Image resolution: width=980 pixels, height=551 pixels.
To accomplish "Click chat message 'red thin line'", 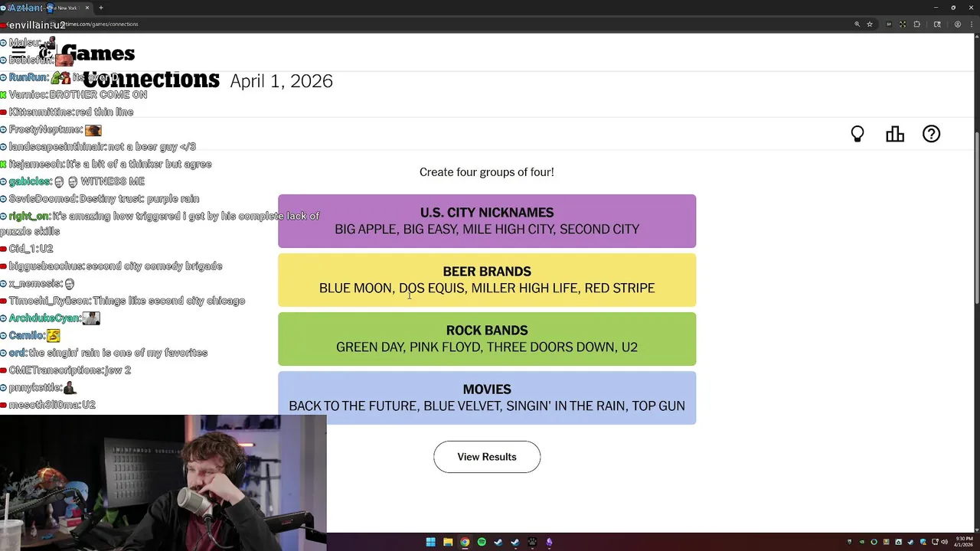I will coord(105,112).
